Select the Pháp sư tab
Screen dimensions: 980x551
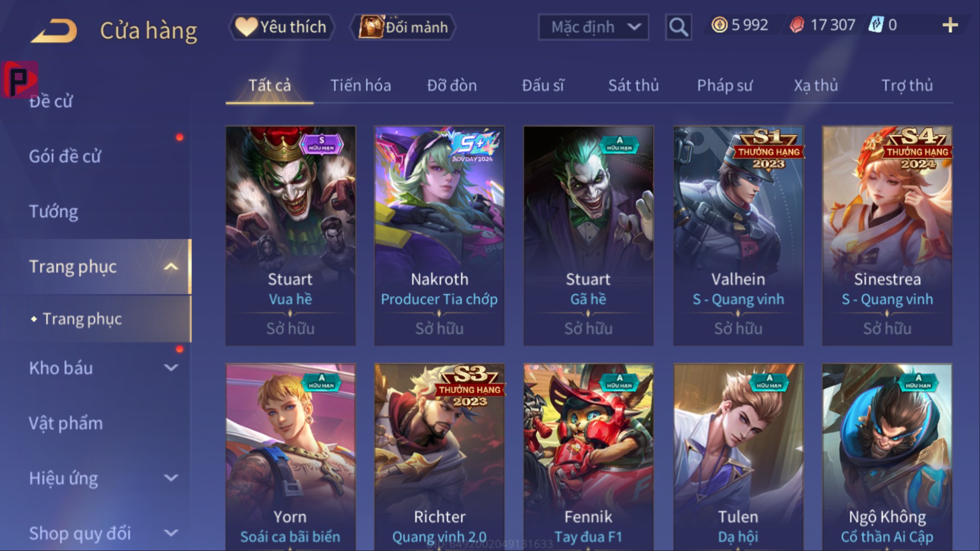(724, 86)
